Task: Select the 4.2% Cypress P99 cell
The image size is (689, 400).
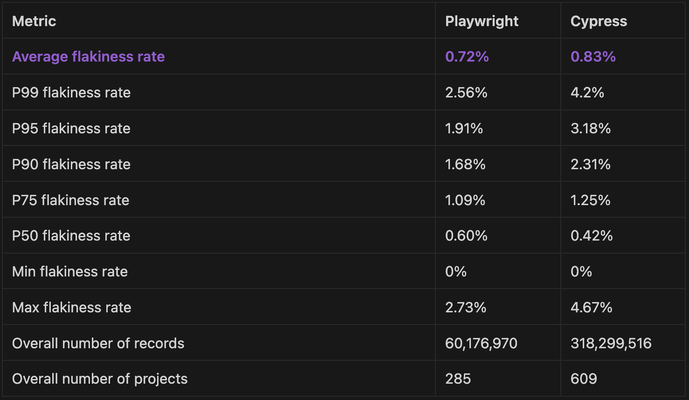Action: (x=587, y=93)
